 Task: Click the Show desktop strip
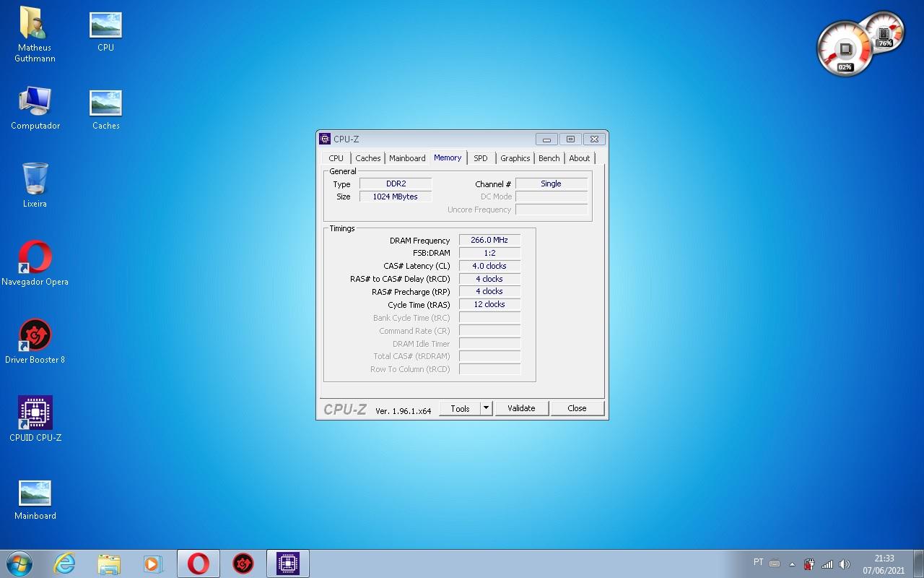(x=918, y=564)
